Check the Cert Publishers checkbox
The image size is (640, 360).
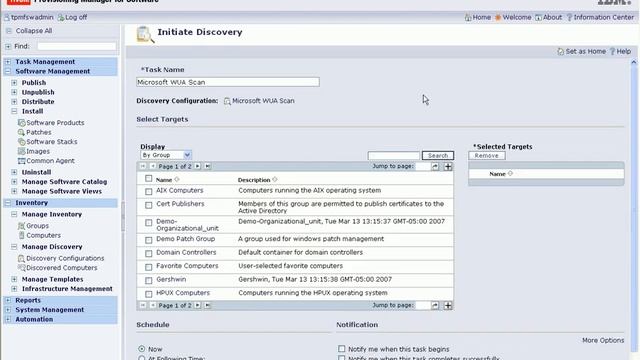click(149, 205)
